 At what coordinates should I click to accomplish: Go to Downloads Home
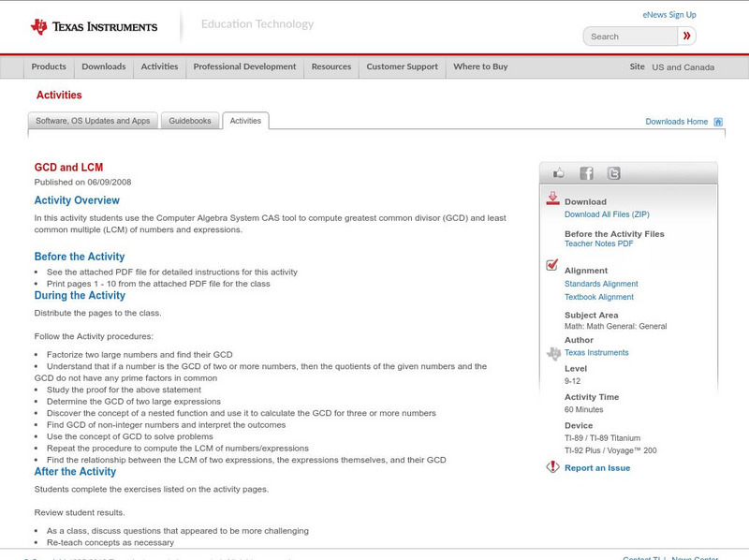(676, 122)
